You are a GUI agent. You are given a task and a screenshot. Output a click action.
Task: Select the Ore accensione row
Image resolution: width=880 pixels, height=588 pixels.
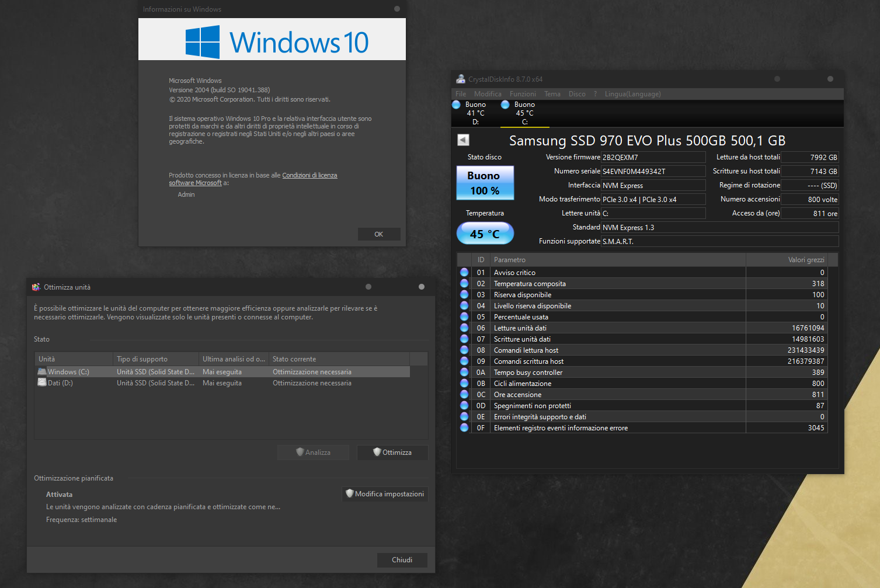point(642,394)
